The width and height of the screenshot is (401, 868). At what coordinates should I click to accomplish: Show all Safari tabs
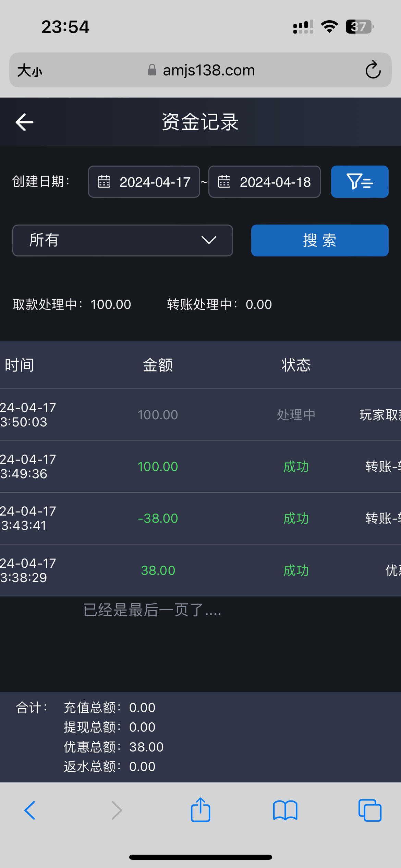coord(369,810)
